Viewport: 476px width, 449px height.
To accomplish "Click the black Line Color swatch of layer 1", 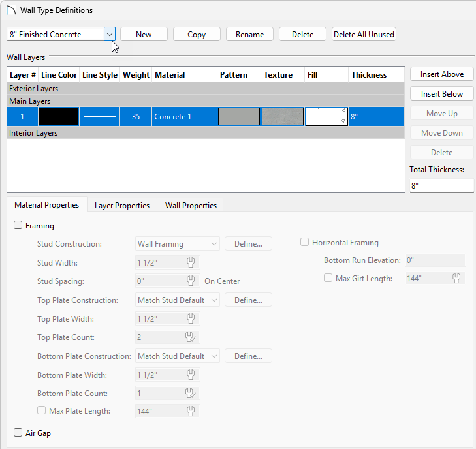I will pos(59,117).
